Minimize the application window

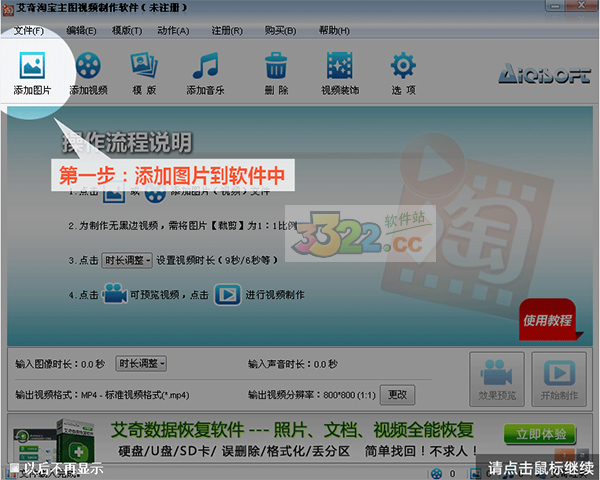[556, 5]
